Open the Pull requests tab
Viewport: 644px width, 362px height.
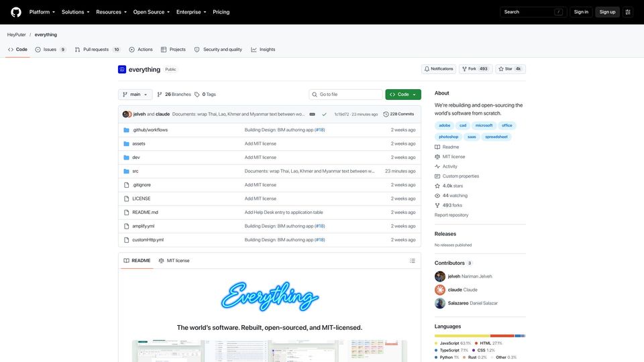pyautogui.click(x=97, y=50)
